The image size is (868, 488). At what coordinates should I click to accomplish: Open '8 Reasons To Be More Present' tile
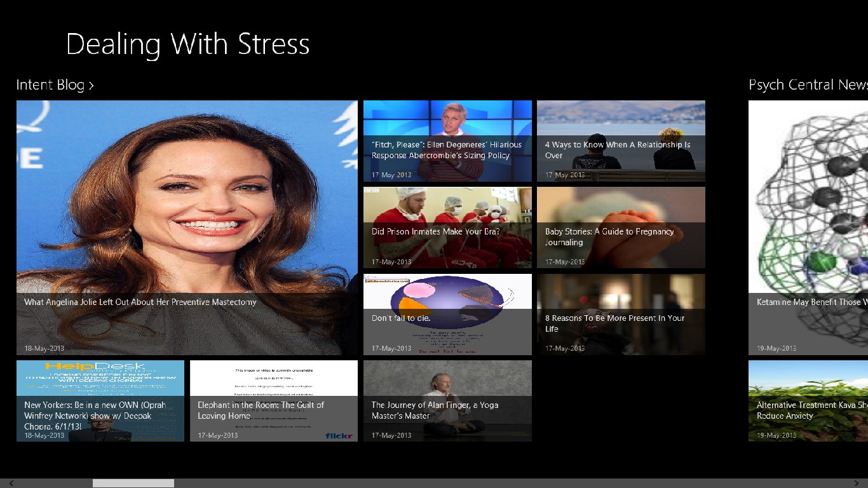[621, 315]
